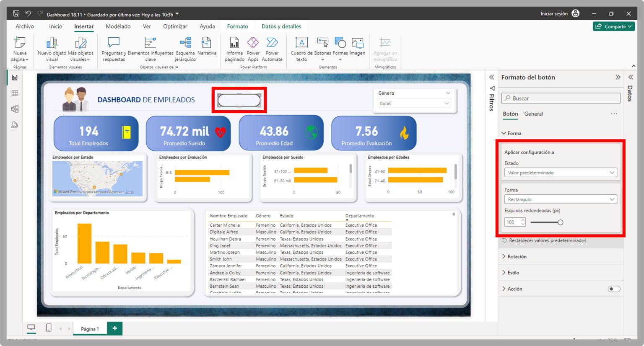Collapse the Formato del botón pane
The image size is (644, 346).
click(618, 77)
